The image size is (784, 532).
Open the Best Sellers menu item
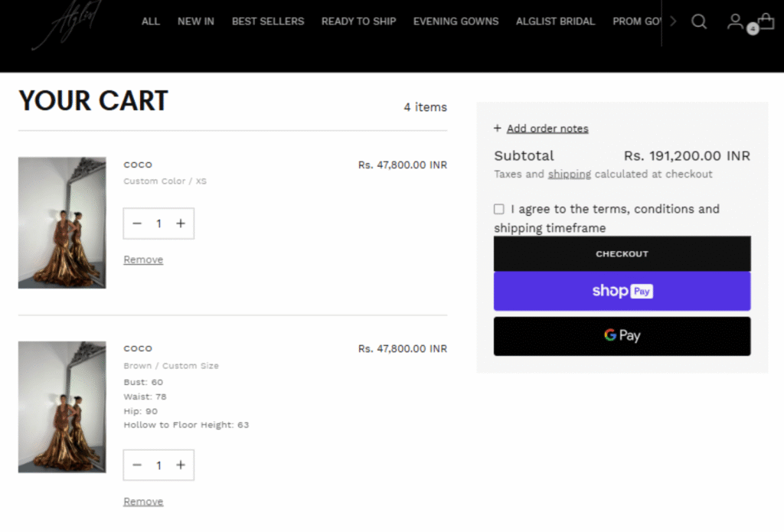[x=268, y=21]
